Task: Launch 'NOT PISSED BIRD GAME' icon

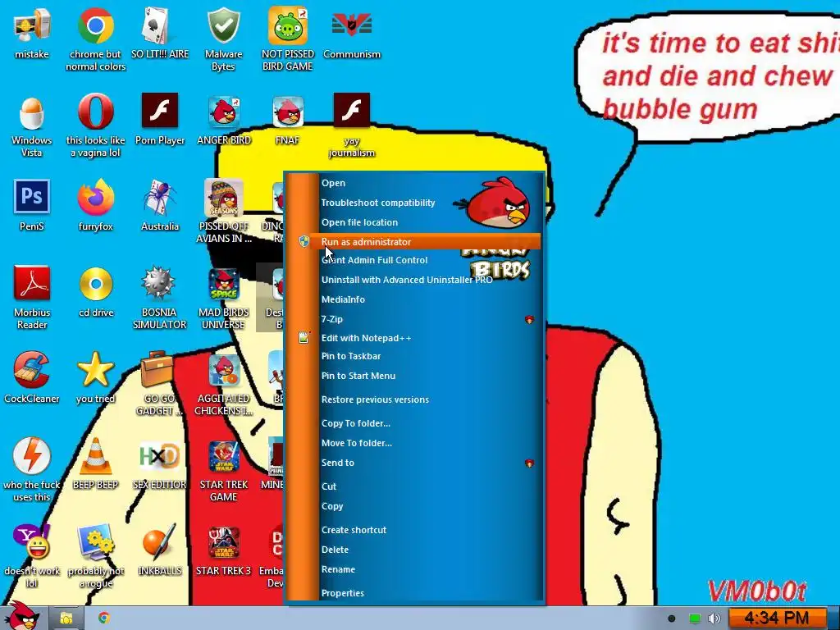Action: click(288, 25)
